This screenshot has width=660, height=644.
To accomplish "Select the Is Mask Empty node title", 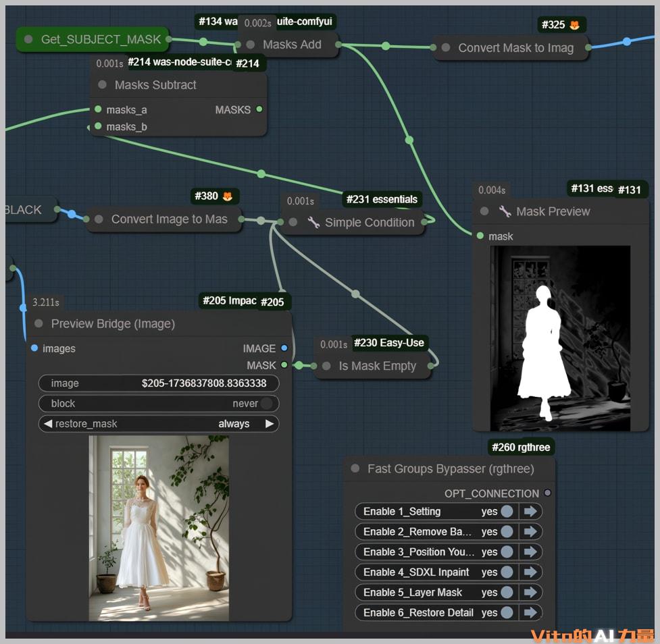I will pos(377,366).
